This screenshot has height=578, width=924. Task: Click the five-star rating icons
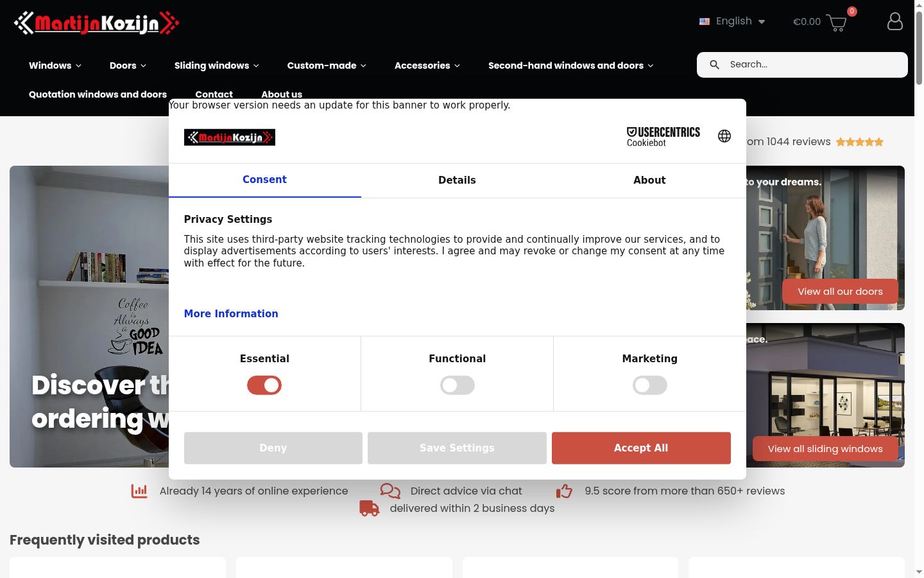[860, 142]
